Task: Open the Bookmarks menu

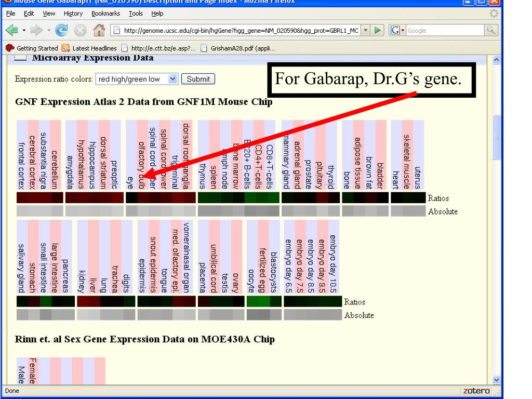Action: 106,14
